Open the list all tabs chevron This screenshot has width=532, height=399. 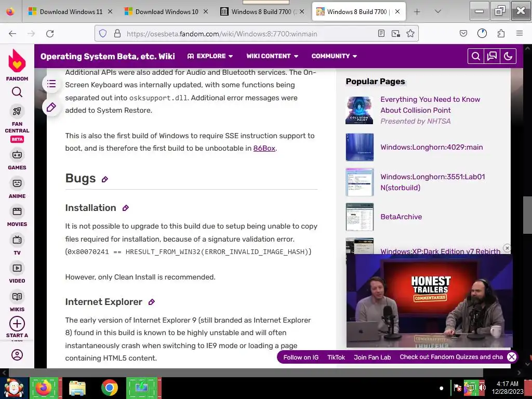438,11
